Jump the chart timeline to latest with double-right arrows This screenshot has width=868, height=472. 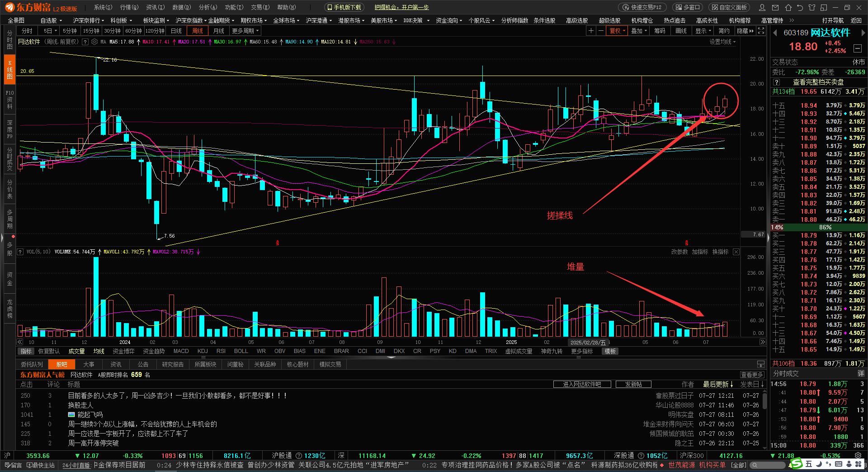763,342
